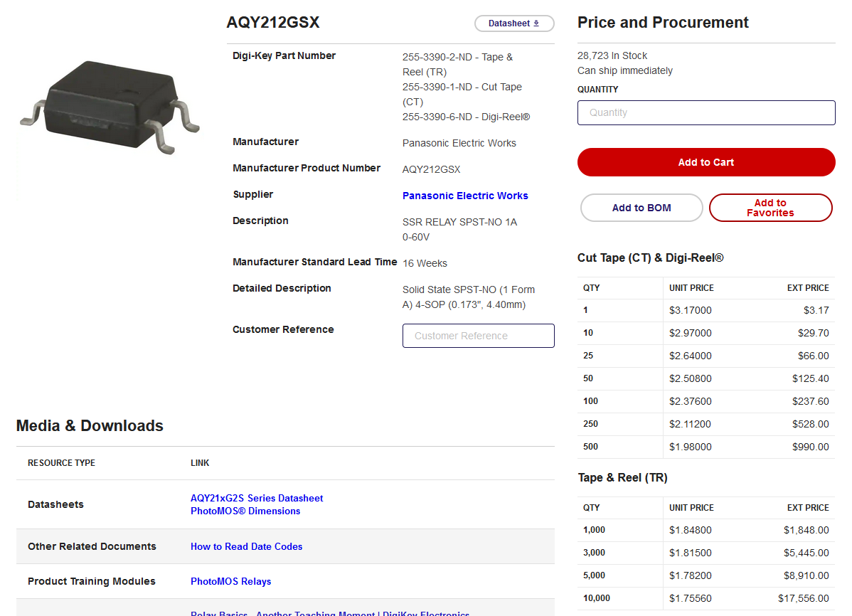The image size is (852, 616).
Task: Click the Add to BOM button
Action: (641, 208)
